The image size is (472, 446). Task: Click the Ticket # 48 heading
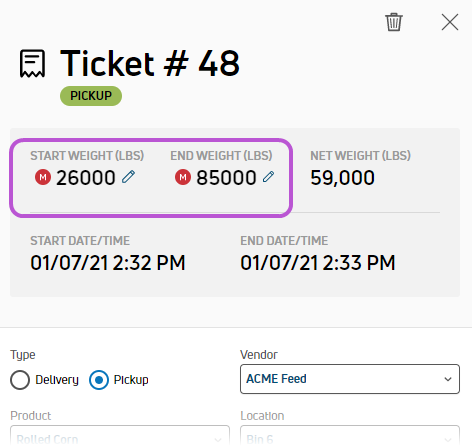(150, 63)
